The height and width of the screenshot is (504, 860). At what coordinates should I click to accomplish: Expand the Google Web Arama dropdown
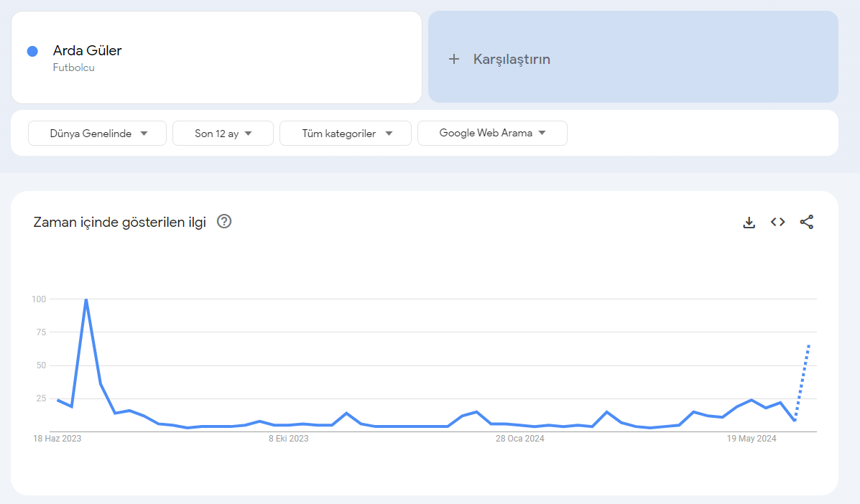(x=492, y=133)
